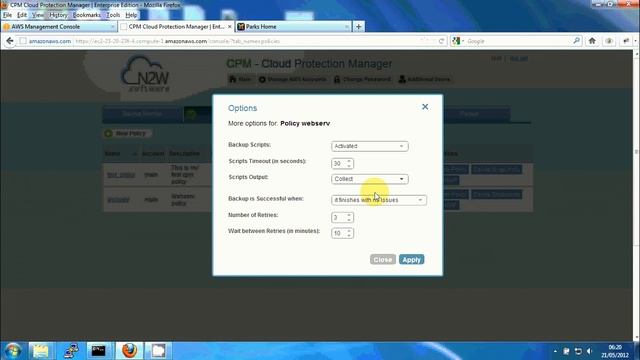640x360 pixels.
Task: Close the CPM Cloud Protection Manager tab
Action: coord(229,27)
